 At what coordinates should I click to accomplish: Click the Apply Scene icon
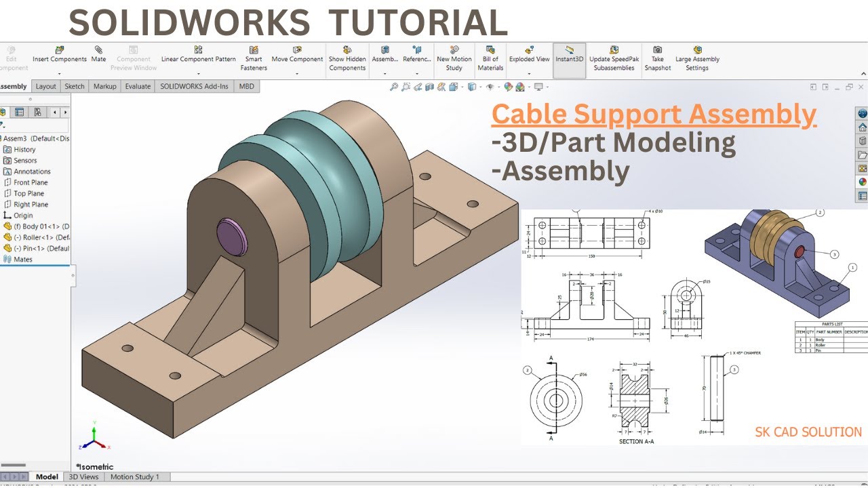click(520, 87)
